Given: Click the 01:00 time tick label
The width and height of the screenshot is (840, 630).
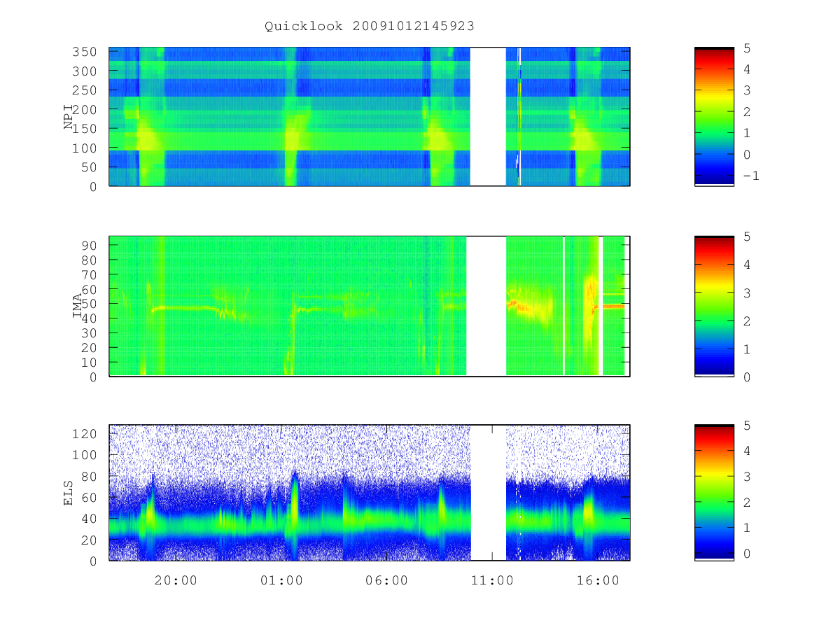Looking at the screenshot, I should pos(281,580).
